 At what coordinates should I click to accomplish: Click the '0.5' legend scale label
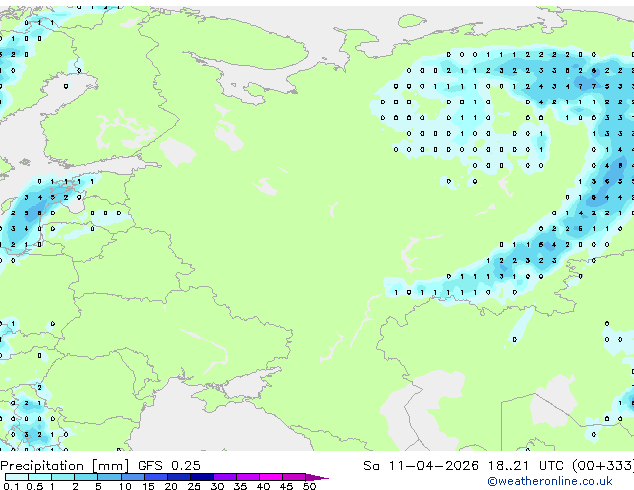pyautogui.click(x=35, y=486)
